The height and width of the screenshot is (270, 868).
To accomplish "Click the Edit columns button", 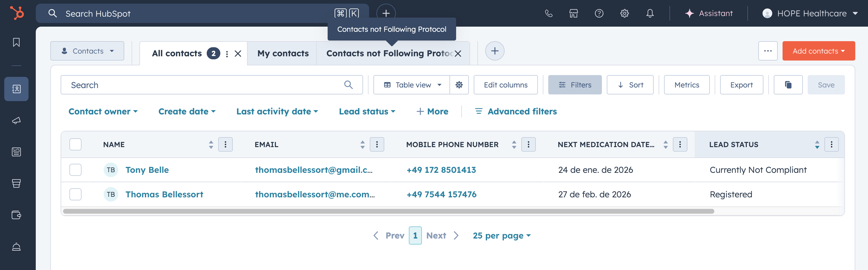I will [x=506, y=85].
